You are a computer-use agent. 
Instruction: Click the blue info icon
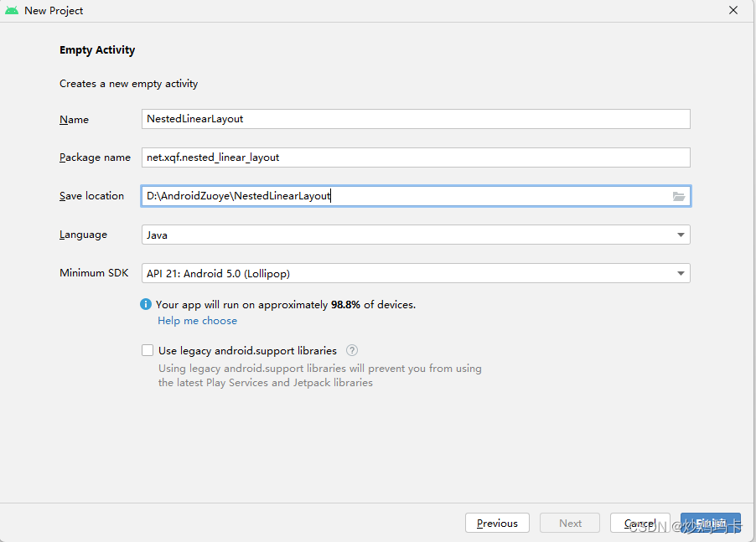[147, 305]
